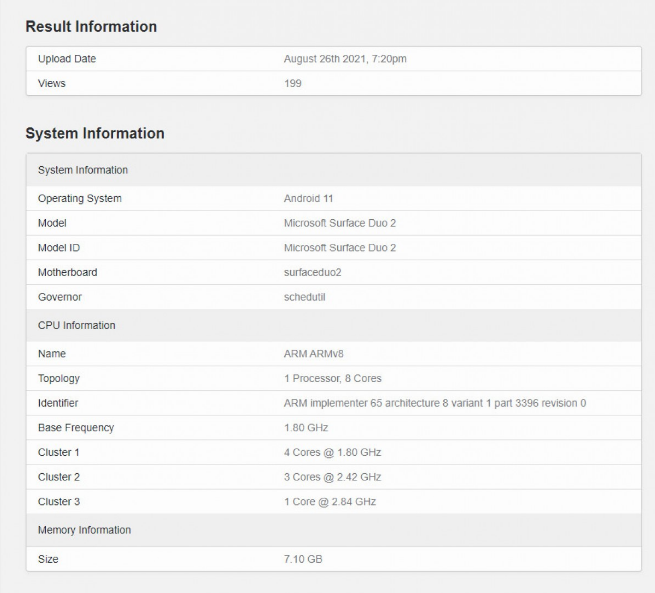
Task: Click the 'Views' label
Action: (x=52, y=83)
